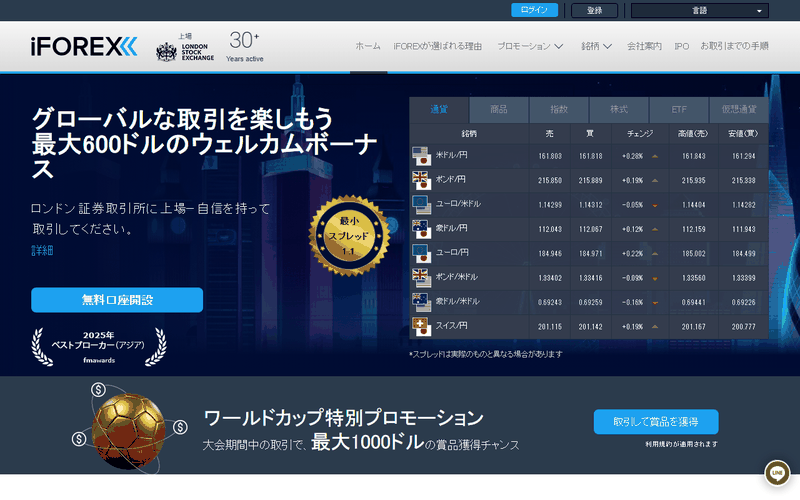This screenshot has height=500, width=800.
Task: Click the 高値(売) column header
Action: coord(693,134)
